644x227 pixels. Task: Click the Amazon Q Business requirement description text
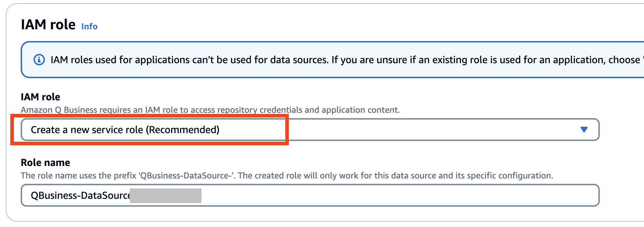click(x=210, y=110)
